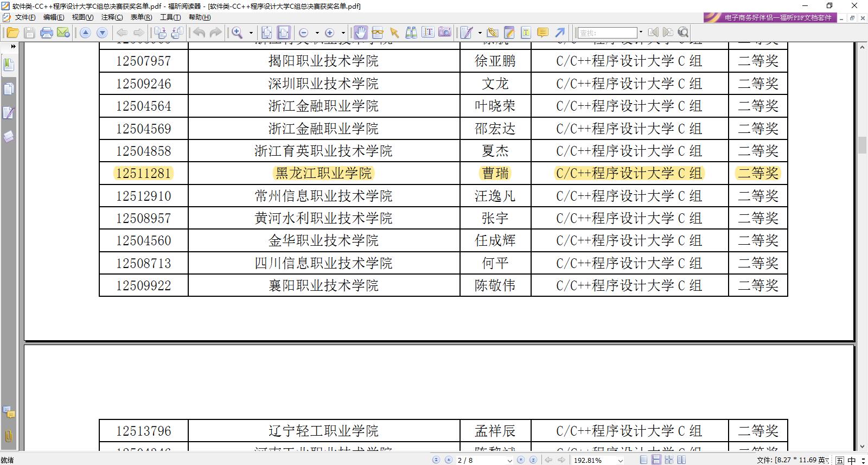Expand the find box dropdown arrow

tap(641, 33)
